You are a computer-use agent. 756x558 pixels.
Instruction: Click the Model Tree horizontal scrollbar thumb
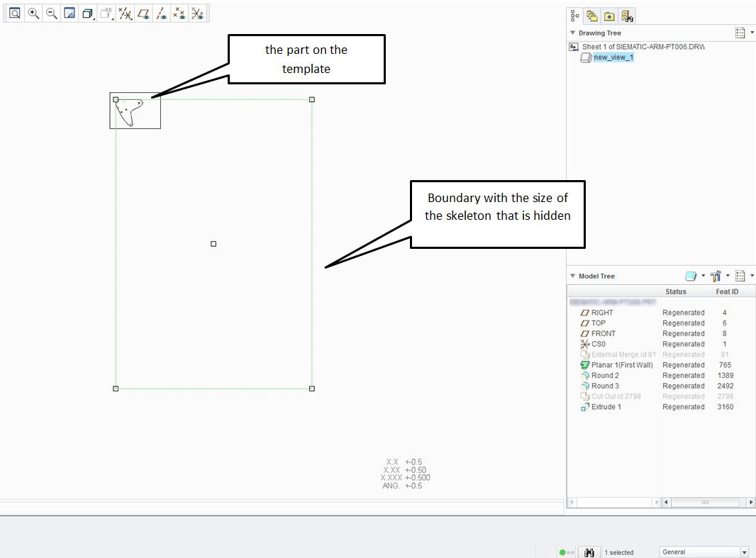706,502
